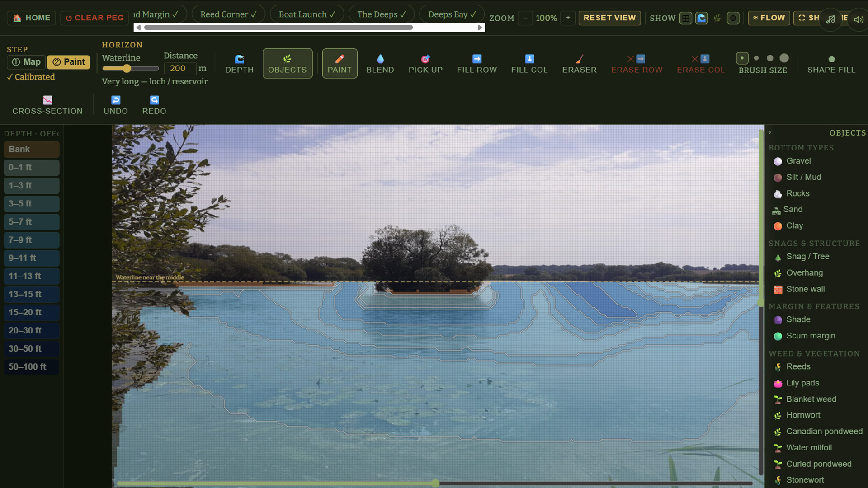This screenshot has height=488, width=868.
Task: Choose the Fill Col tool
Action: tap(529, 64)
